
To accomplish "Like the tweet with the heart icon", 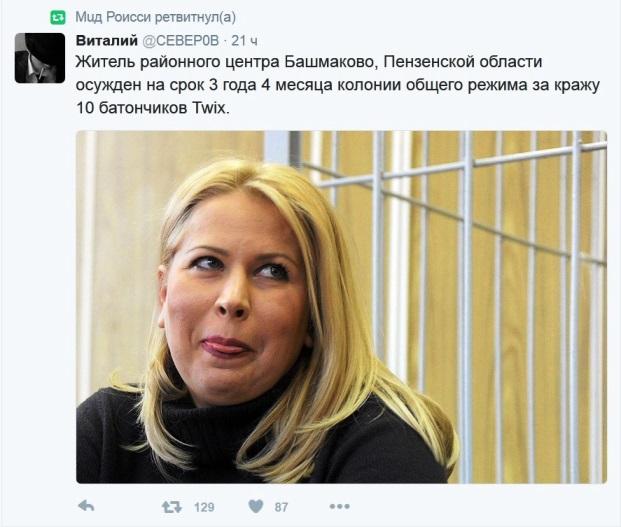I will (x=256, y=506).
